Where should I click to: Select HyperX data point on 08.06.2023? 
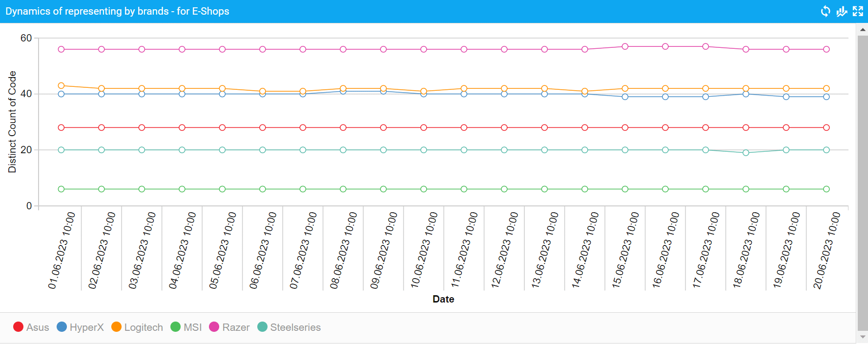343,91
